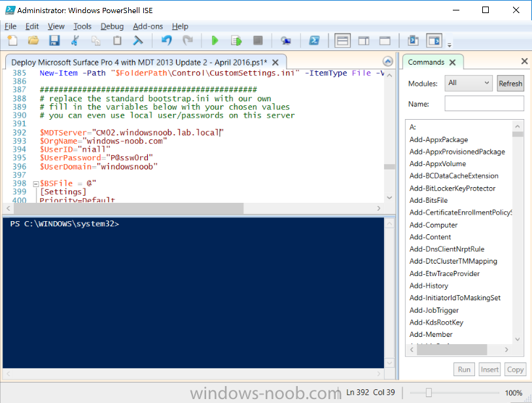Click script editor horizontal scrollbar right arrow

[379, 208]
